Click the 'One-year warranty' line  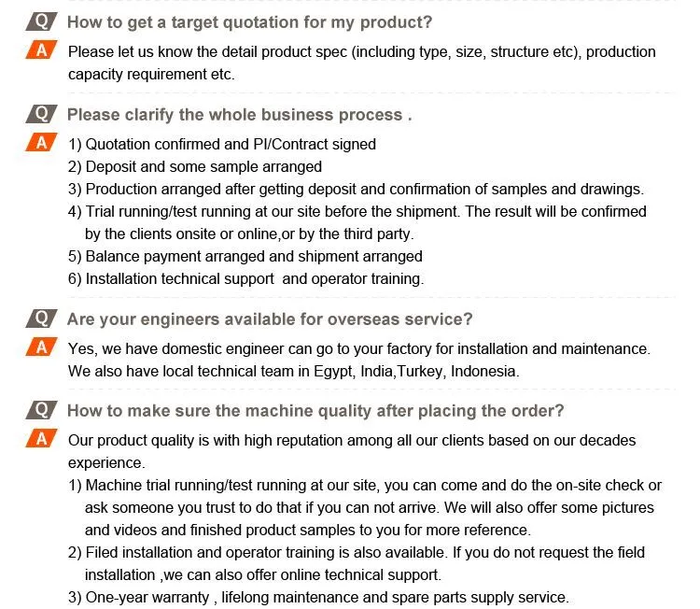point(318,597)
